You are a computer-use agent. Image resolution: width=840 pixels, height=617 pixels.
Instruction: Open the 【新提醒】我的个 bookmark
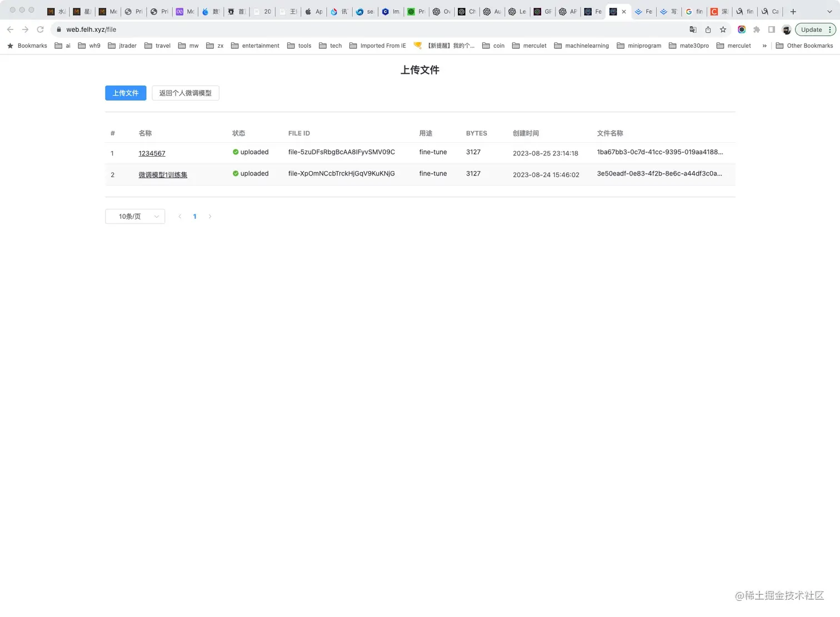tap(444, 46)
